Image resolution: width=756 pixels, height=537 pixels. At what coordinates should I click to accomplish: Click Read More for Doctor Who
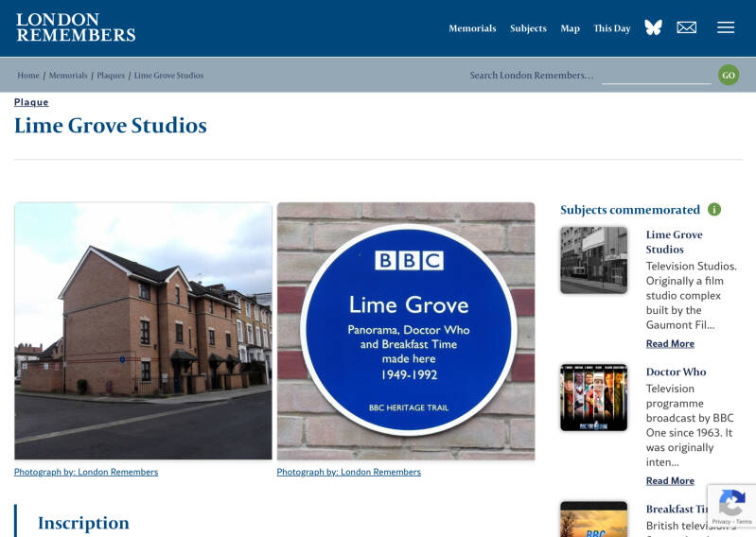(x=670, y=480)
